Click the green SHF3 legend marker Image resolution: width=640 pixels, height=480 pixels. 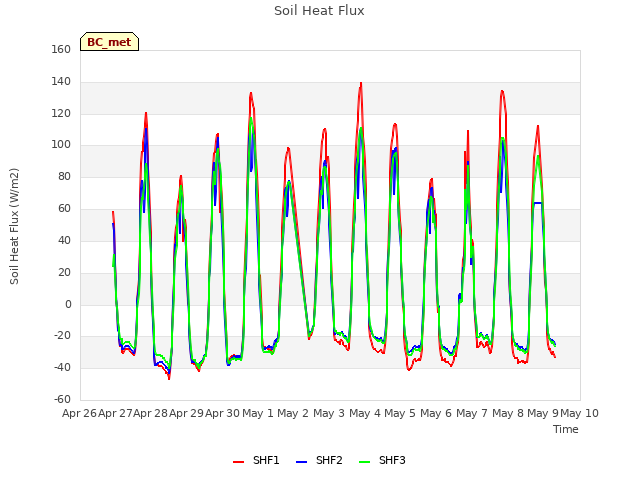click(x=364, y=462)
